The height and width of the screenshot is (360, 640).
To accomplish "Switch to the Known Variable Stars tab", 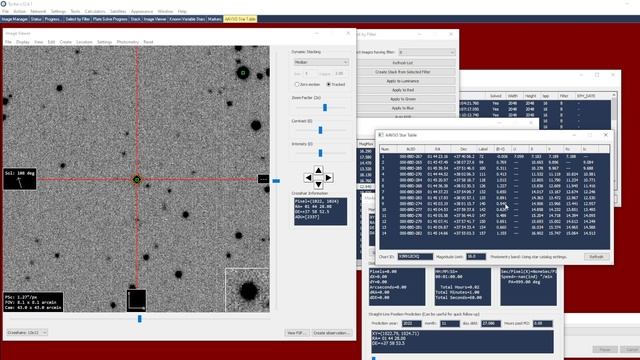I will click(x=187, y=19).
